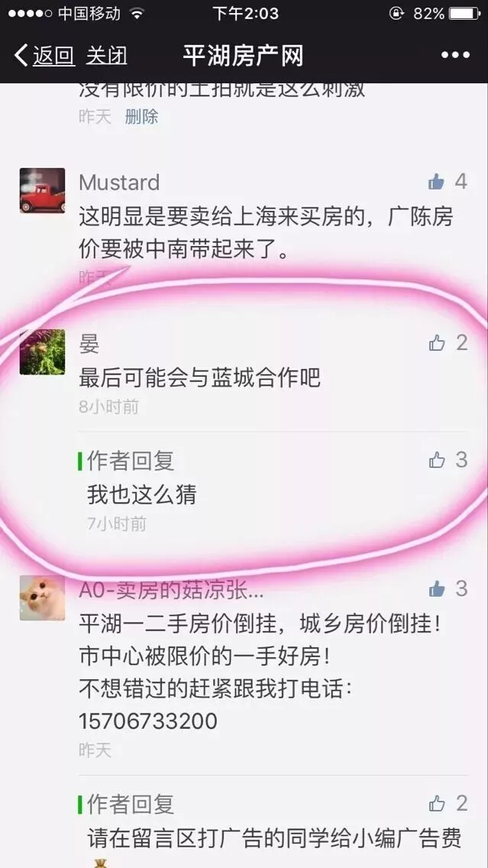This screenshot has width=488, height=868.
Task: Open the three-dots more menu
Action: pos(455,55)
